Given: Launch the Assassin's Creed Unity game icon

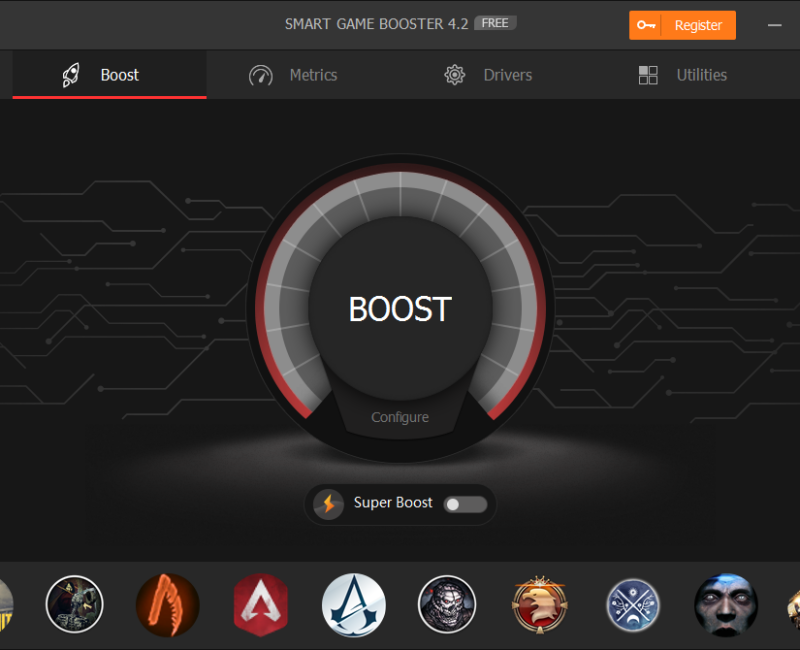Looking at the screenshot, I should [354, 605].
